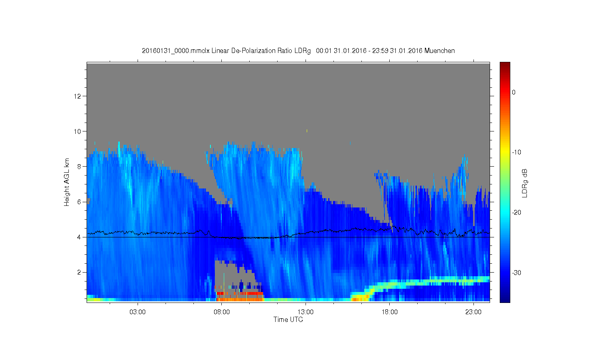Image resolution: width=607 pixels, height=364 pixels.
Task: Pick the dark blue bottom of the colorbar
Action: tap(505, 298)
